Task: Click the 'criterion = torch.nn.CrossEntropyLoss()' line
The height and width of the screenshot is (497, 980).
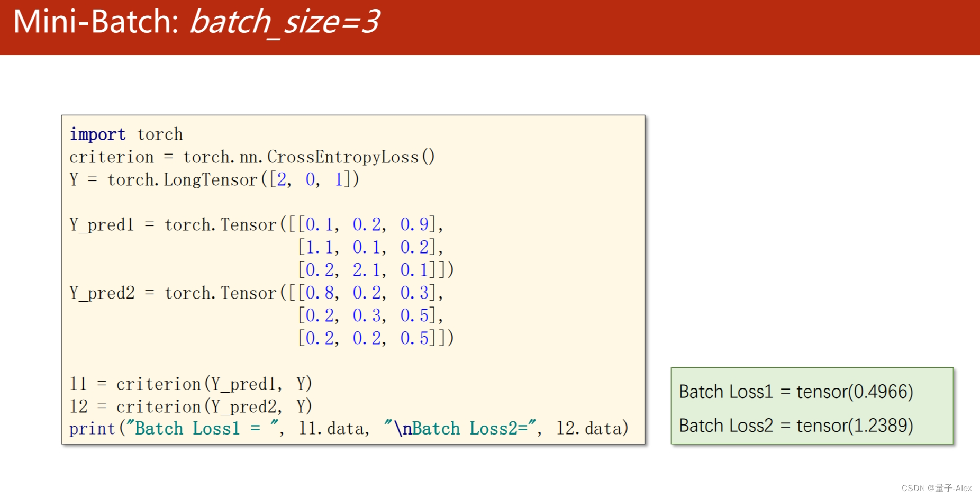Action: coord(252,157)
